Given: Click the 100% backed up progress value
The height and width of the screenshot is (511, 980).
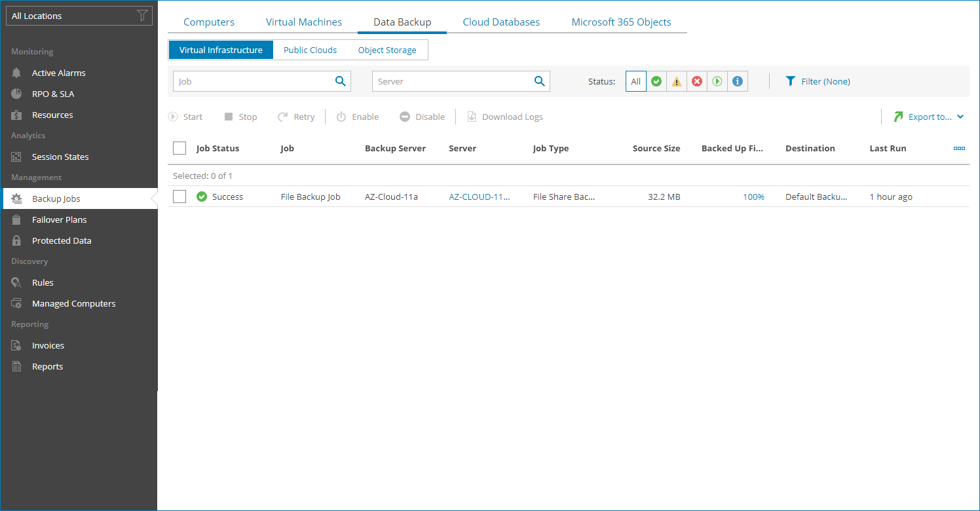Looking at the screenshot, I should pyautogui.click(x=753, y=196).
